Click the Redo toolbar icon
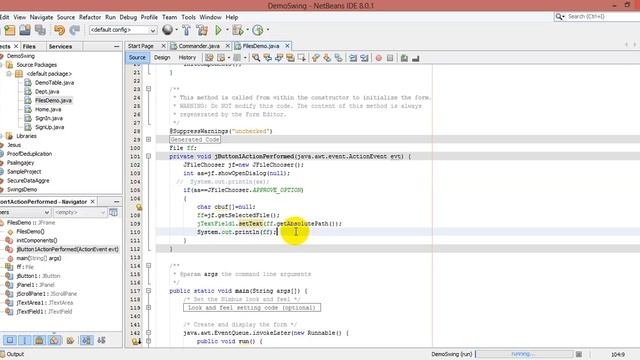 75,30
